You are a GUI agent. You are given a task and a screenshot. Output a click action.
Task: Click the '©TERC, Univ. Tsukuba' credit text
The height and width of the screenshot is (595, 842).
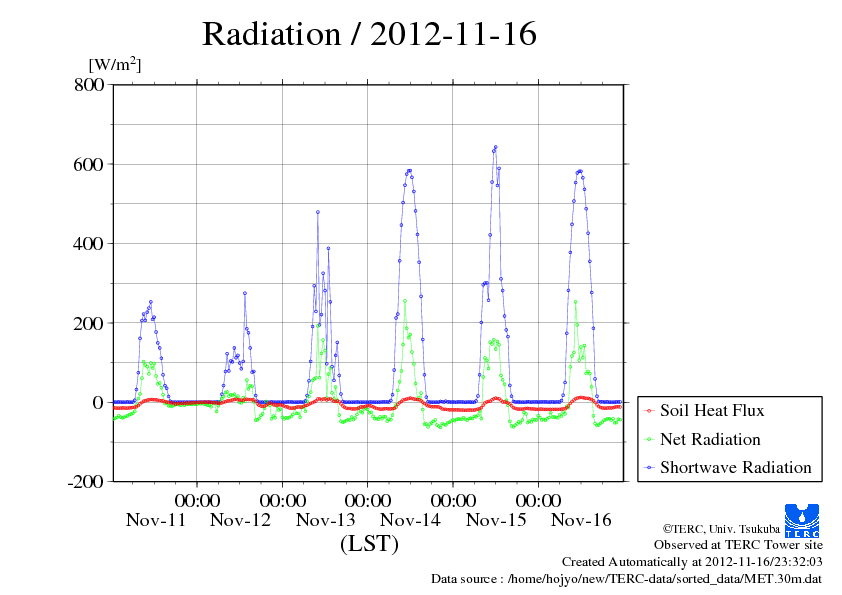click(721, 529)
